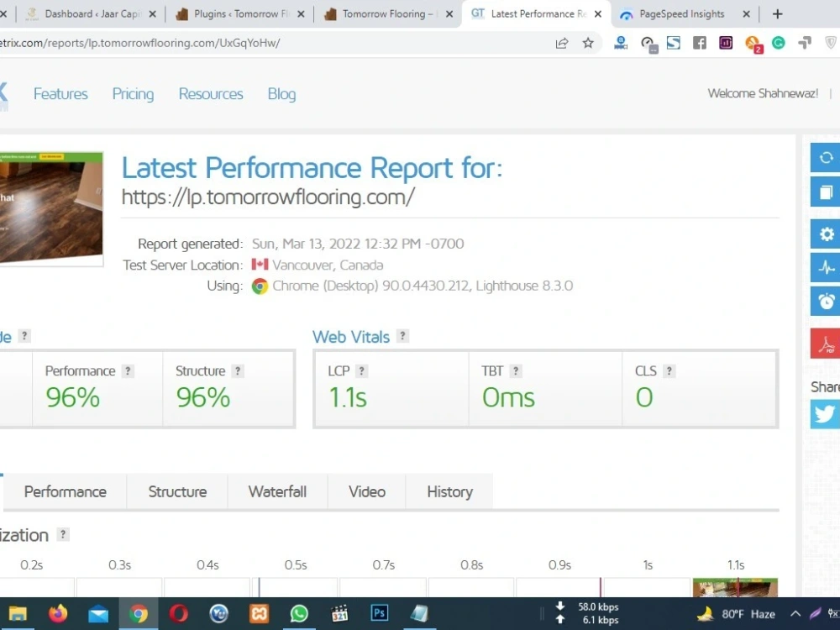
Task: Open the Structure report tab
Action: click(x=177, y=491)
